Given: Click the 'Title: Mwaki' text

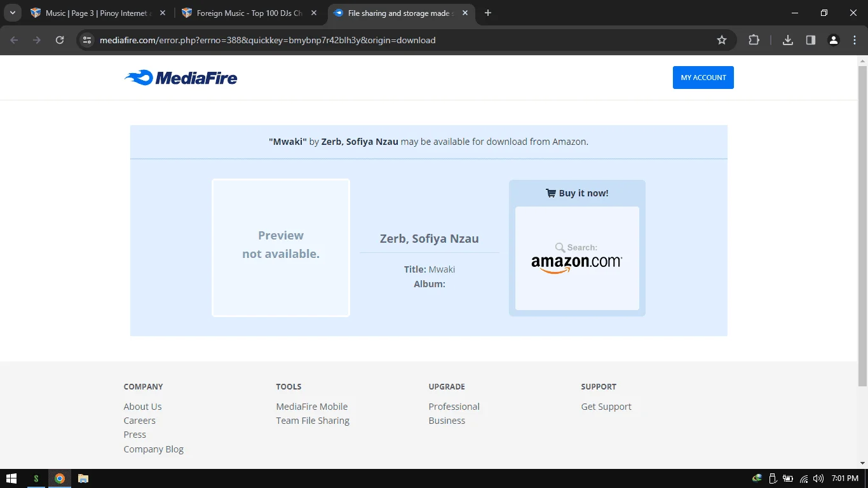Looking at the screenshot, I should (430, 269).
